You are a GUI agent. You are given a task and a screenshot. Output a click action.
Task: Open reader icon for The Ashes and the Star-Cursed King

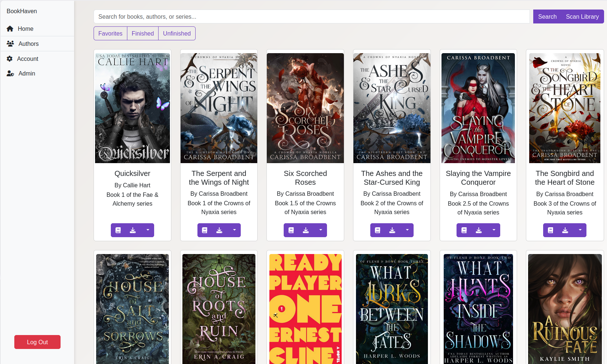tap(378, 230)
